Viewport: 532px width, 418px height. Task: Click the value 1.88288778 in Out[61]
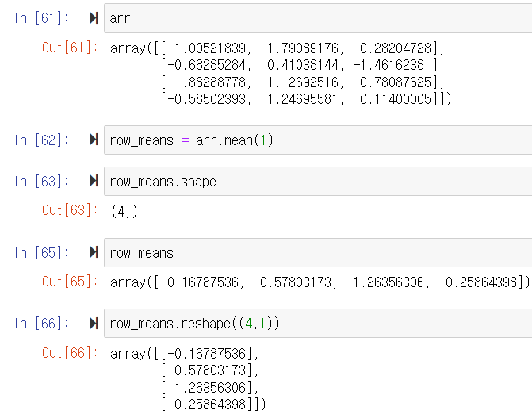pyautogui.click(x=210, y=82)
